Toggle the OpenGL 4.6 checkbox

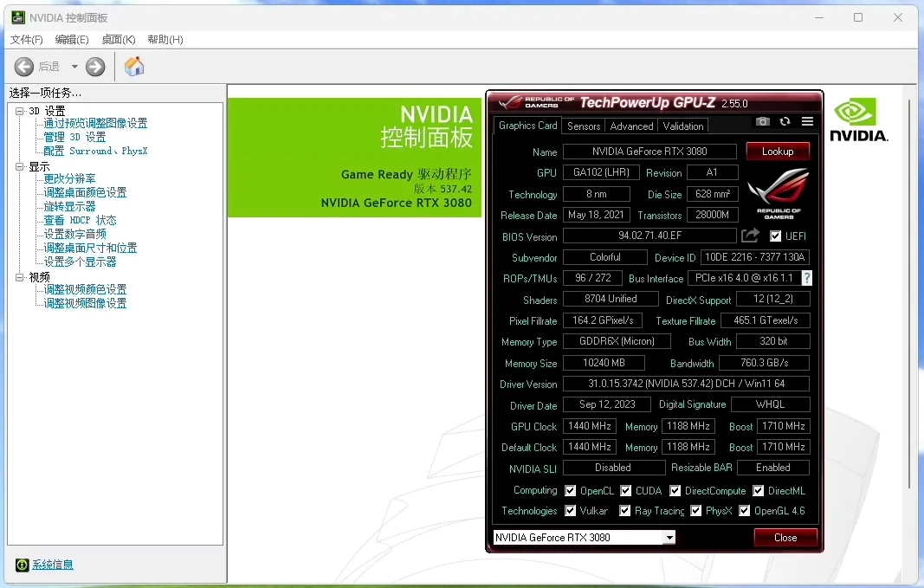(744, 511)
